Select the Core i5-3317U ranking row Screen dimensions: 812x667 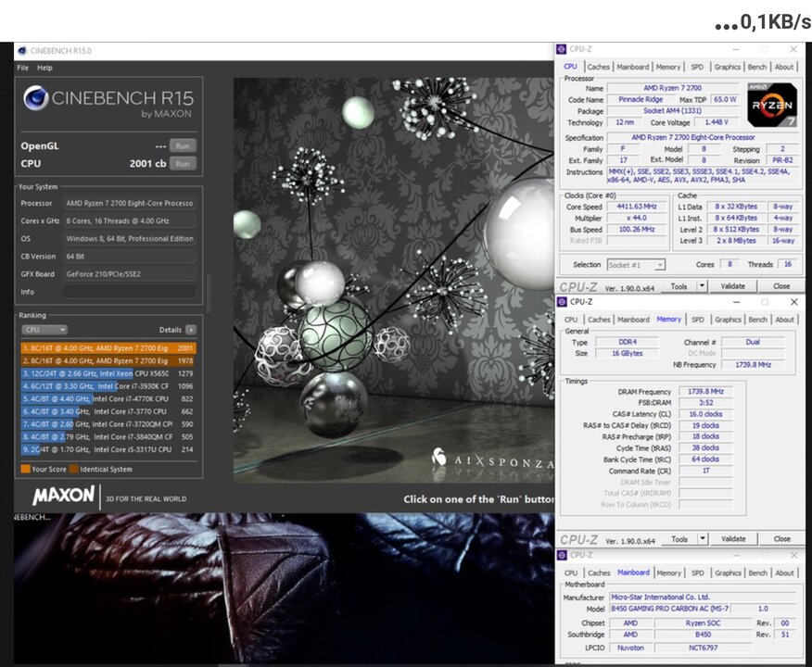pos(108,449)
